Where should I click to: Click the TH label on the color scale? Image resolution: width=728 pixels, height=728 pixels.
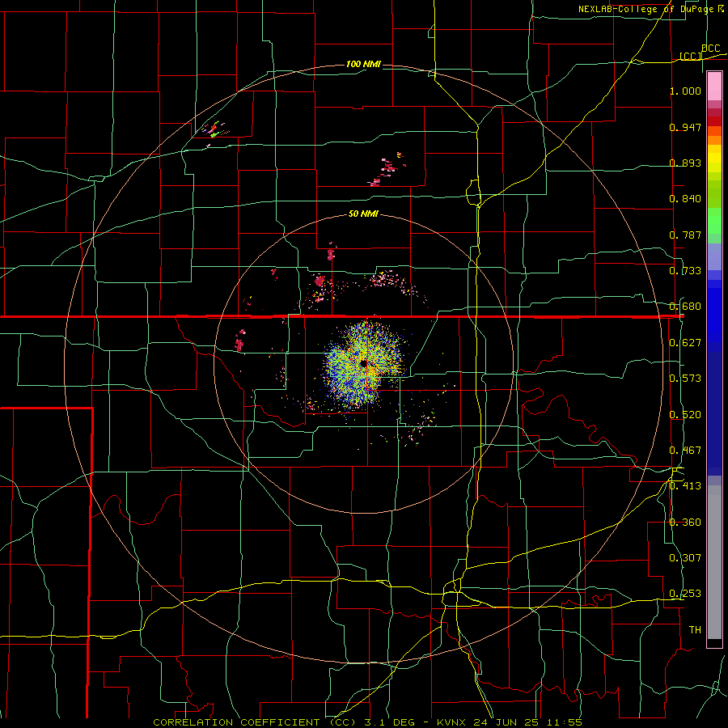695,630
